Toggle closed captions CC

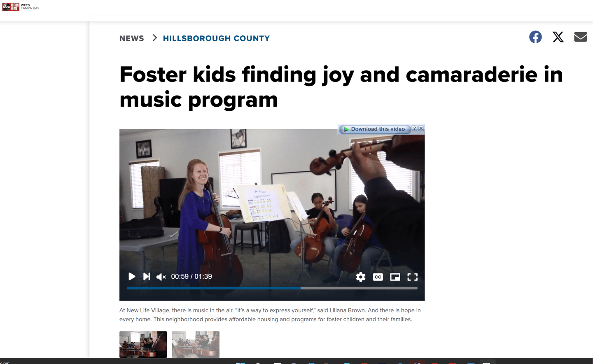click(378, 277)
